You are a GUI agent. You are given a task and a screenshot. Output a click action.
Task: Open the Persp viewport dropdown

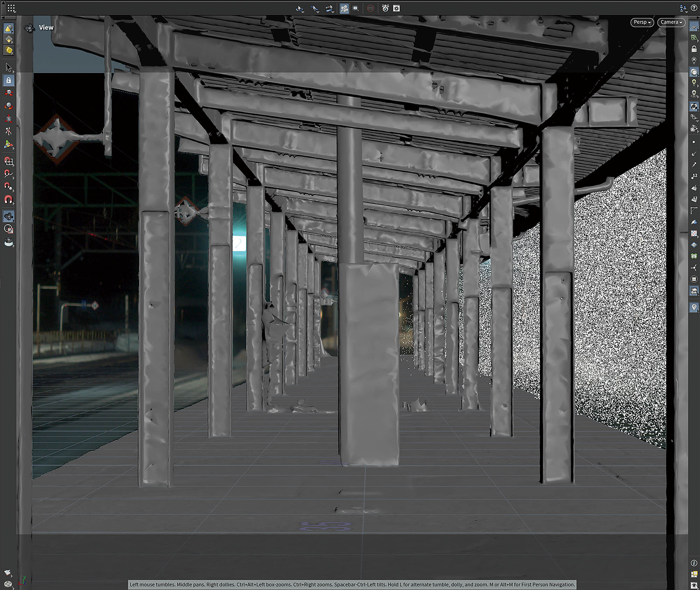[642, 22]
